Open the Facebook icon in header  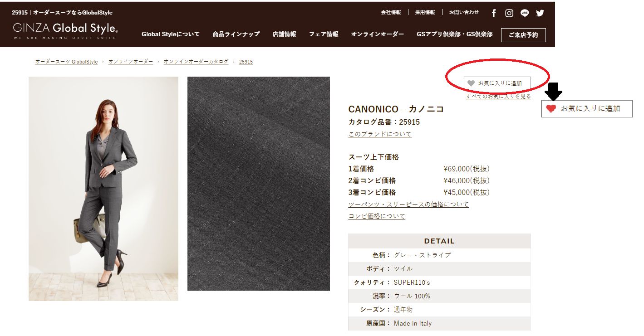(x=494, y=13)
